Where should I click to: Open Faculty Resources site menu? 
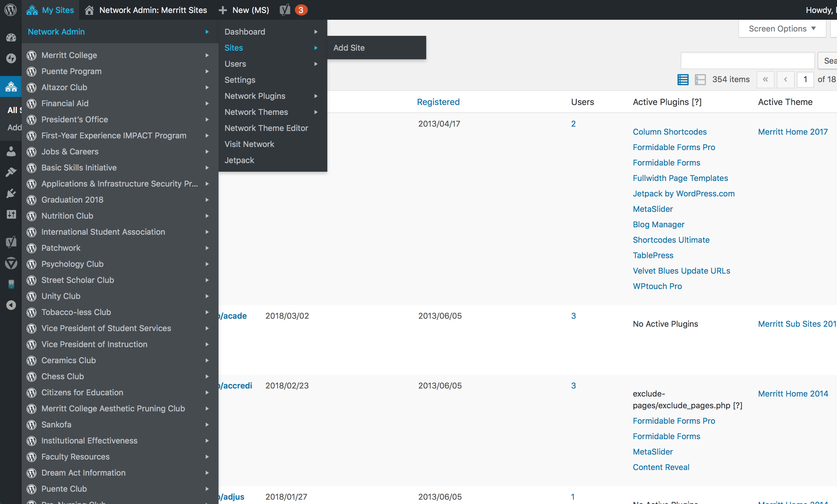click(x=75, y=457)
